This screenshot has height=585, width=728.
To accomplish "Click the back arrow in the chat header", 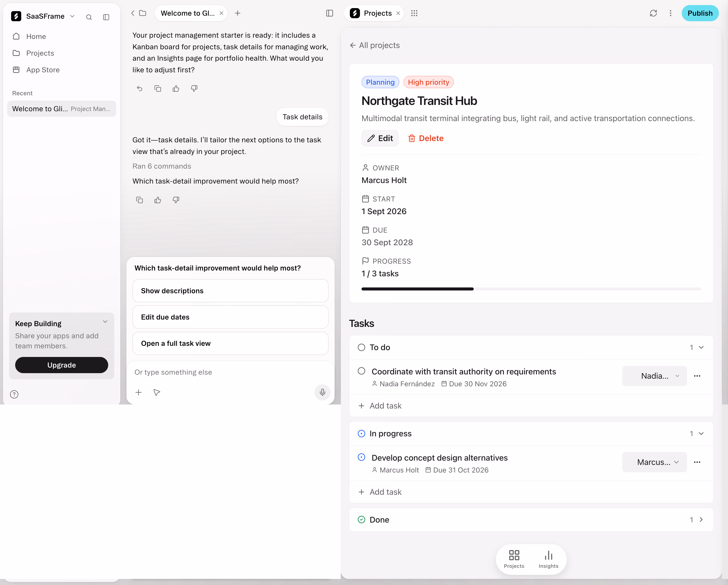I will point(133,13).
